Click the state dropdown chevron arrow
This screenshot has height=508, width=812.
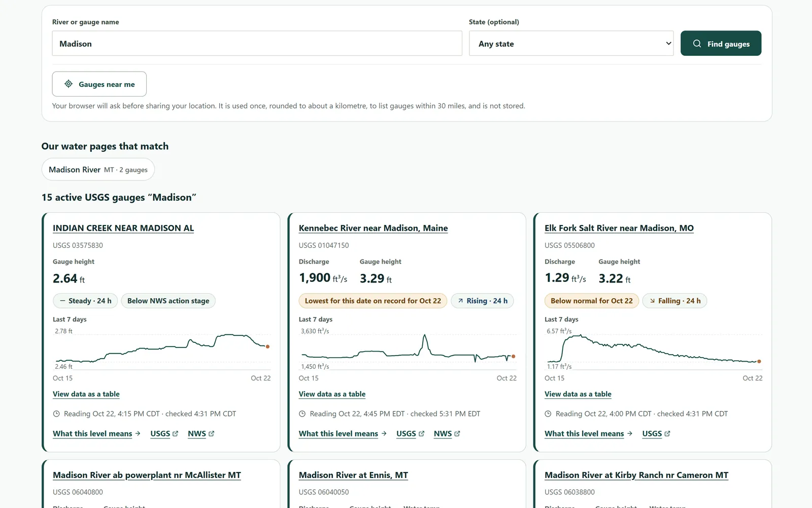[668, 44]
